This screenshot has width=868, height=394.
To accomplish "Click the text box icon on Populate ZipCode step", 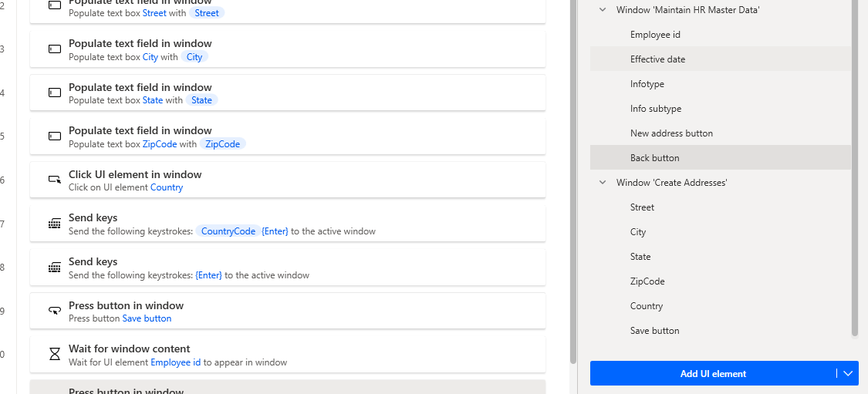I will 55,136.
